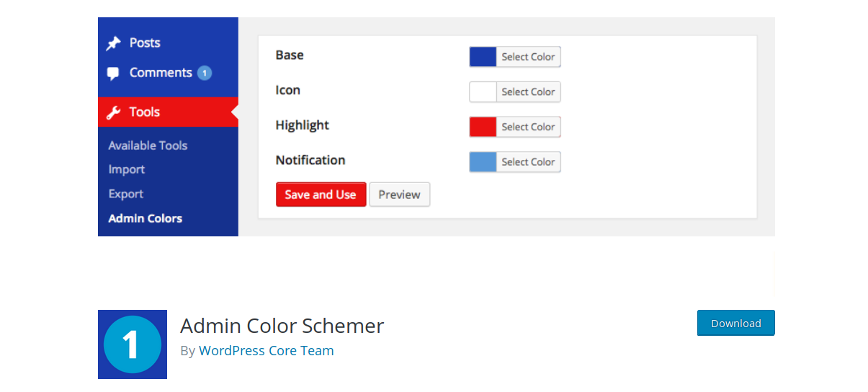
Task: Open the Comments menu item
Action: (168, 73)
